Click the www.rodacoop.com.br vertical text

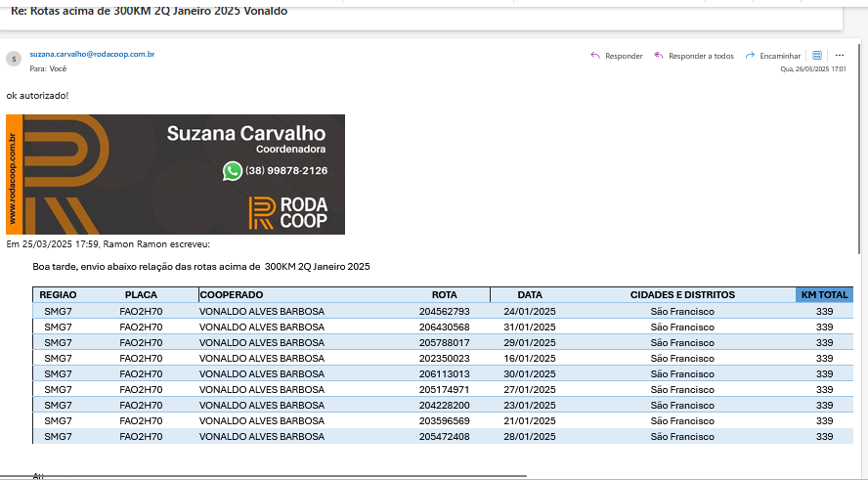[12, 178]
